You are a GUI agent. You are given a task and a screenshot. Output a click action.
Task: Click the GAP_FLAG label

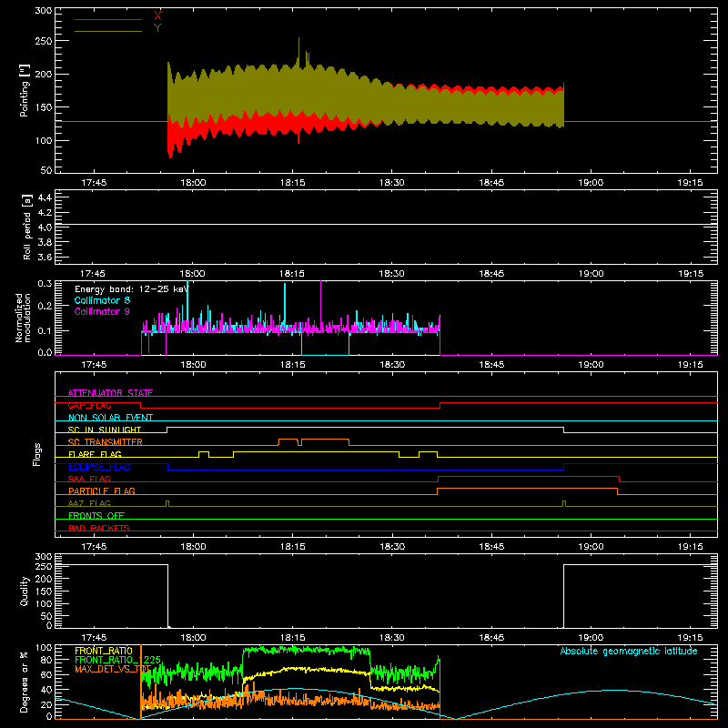tap(89, 405)
